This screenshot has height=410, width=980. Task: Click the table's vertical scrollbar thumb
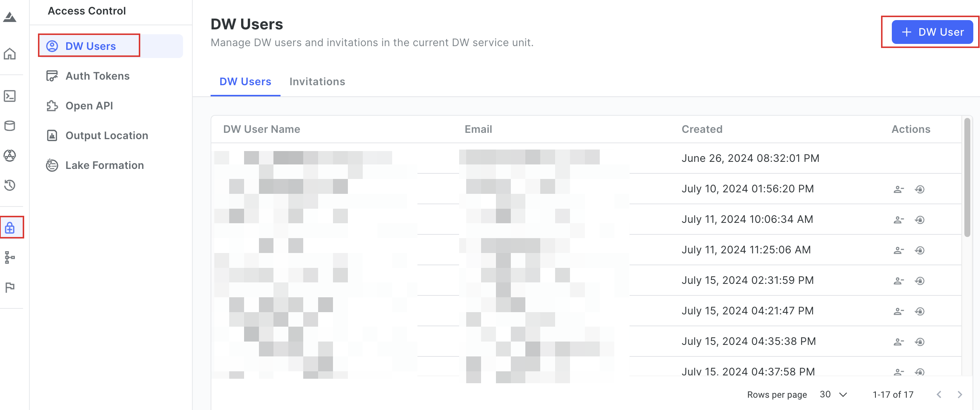tap(967, 178)
